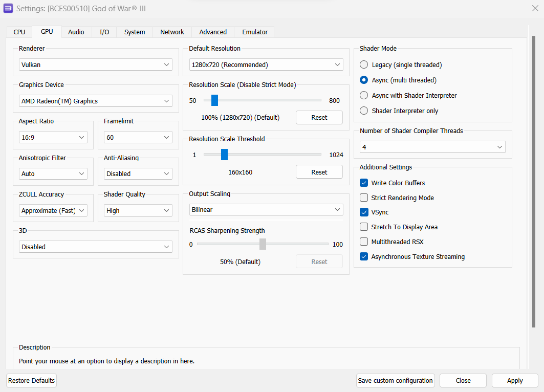Expand the Shader Quality dropdown
This screenshot has width=544, height=392.
click(138, 210)
